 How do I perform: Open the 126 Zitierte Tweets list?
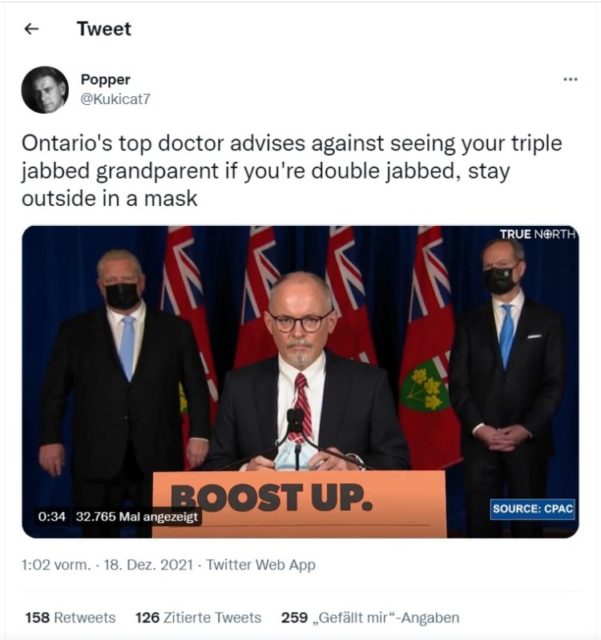(x=198, y=618)
